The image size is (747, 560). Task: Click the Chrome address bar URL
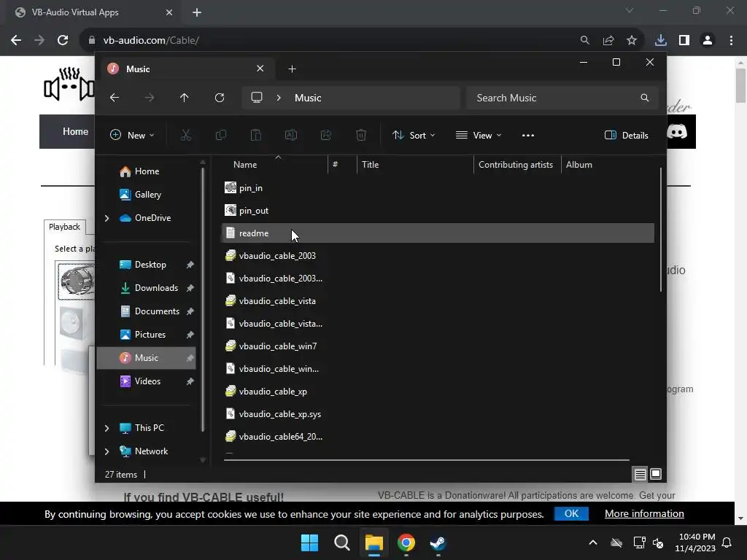pyautogui.click(x=151, y=40)
